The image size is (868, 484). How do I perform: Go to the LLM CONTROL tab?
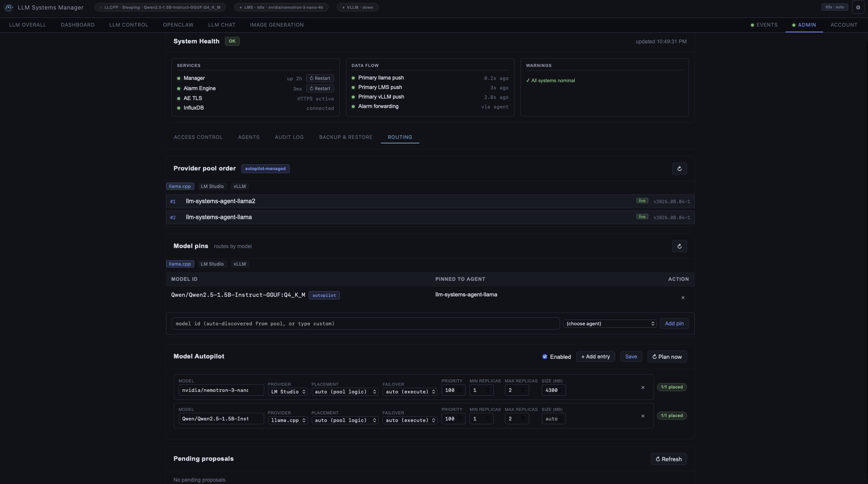pos(129,25)
